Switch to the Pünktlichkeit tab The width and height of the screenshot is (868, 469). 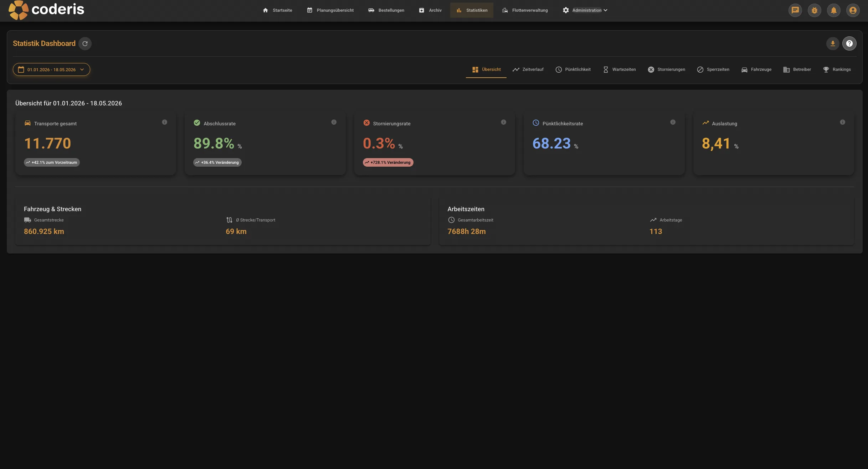coord(573,69)
